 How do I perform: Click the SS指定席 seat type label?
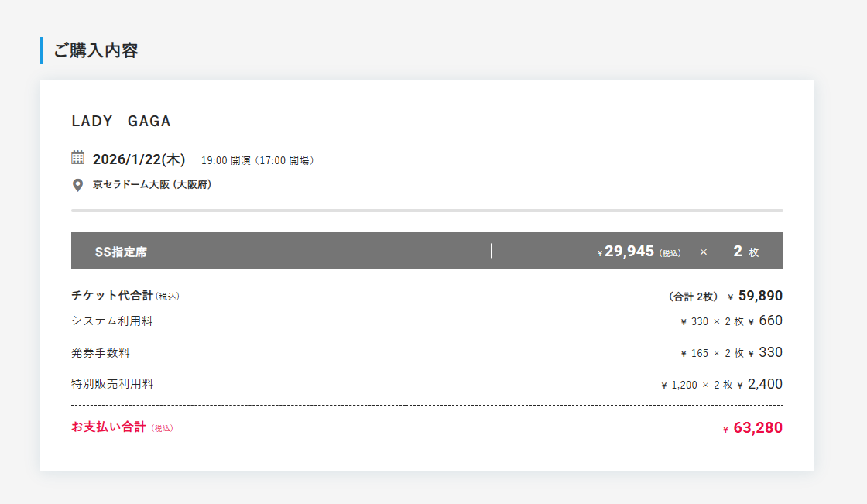point(121,252)
